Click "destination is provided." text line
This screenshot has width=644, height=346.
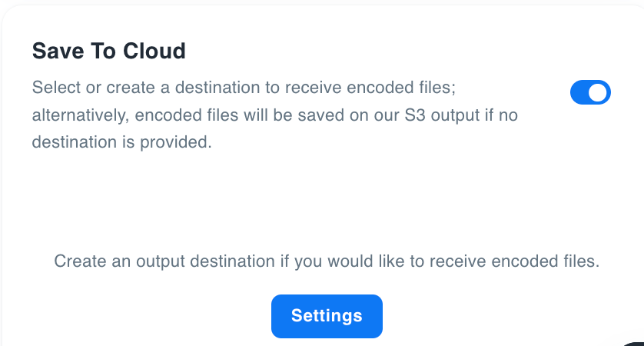click(x=121, y=142)
